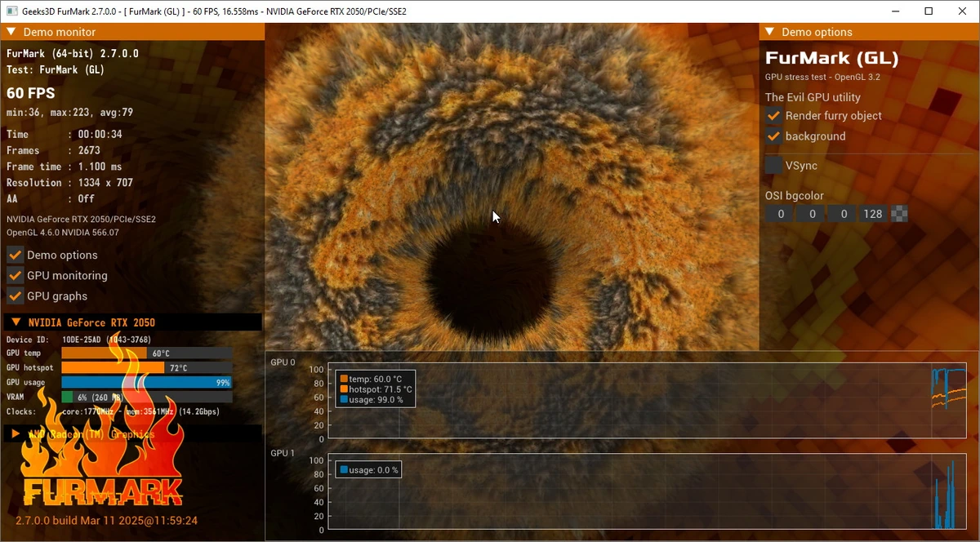The image size is (980, 542).
Task: Click the FurMark application icon in title bar
Action: (11, 11)
